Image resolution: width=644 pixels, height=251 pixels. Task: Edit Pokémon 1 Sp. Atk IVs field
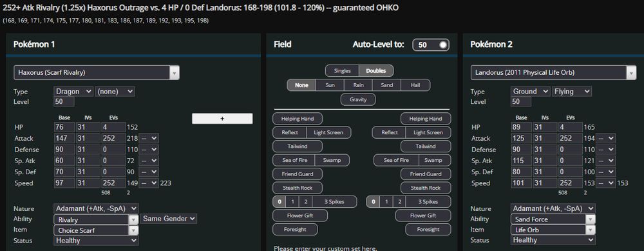pos(88,161)
